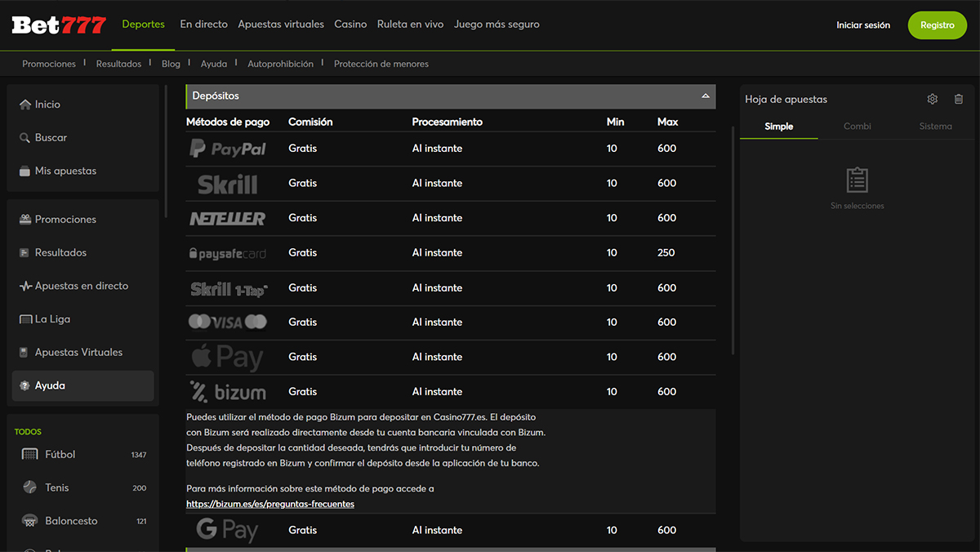Click the empty bet slip clipboard icon
This screenshot has width=980, height=552.
pyautogui.click(x=857, y=180)
